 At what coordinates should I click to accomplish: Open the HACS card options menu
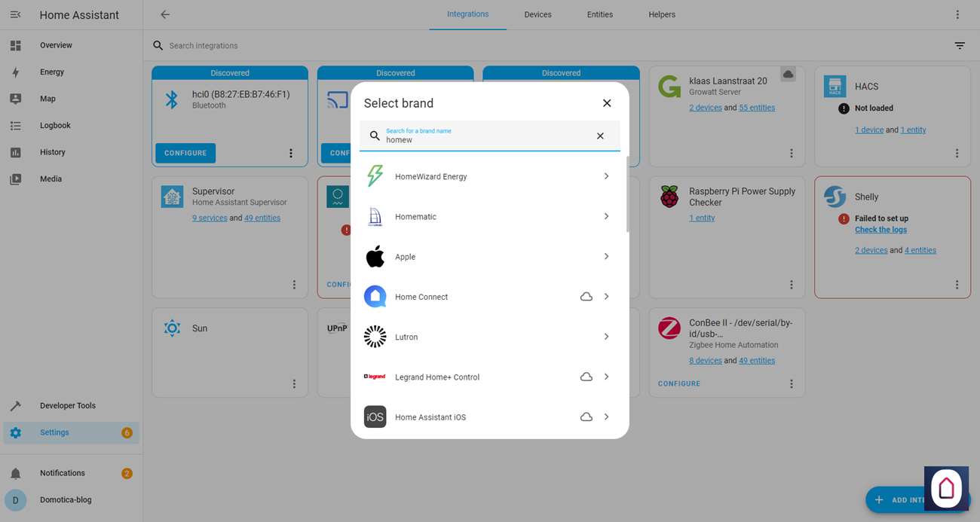click(957, 153)
